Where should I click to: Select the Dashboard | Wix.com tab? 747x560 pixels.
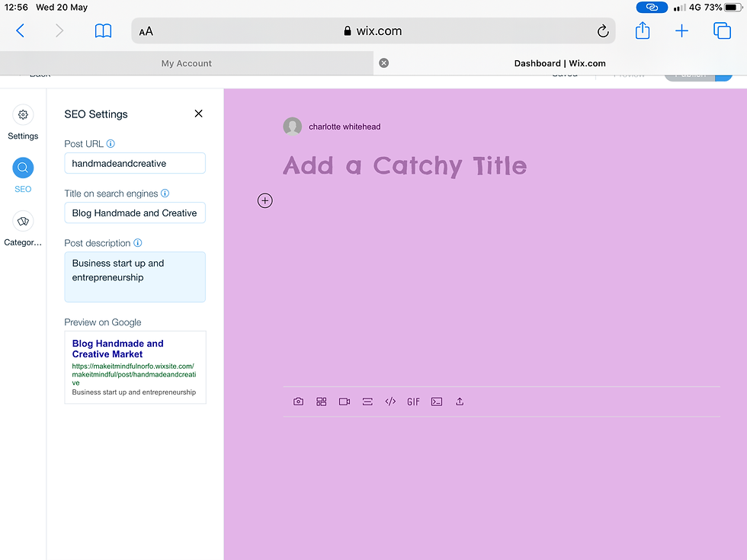tap(559, 63)
